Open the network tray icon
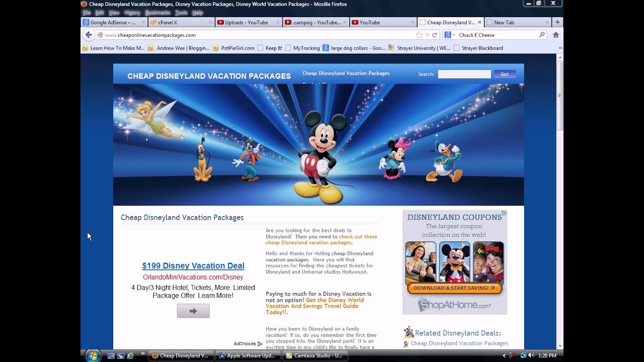Screen dimensions: 644x362 point(523,355)
